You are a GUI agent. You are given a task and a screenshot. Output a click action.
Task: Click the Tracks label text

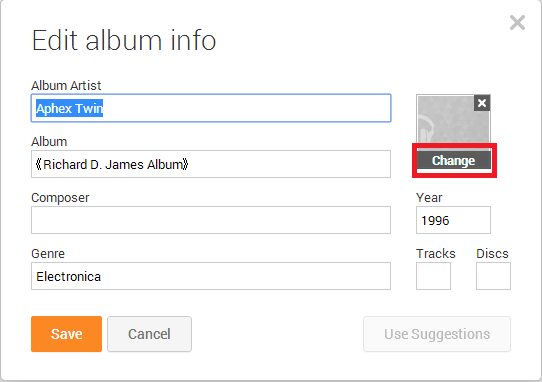(x=436, y=254)
